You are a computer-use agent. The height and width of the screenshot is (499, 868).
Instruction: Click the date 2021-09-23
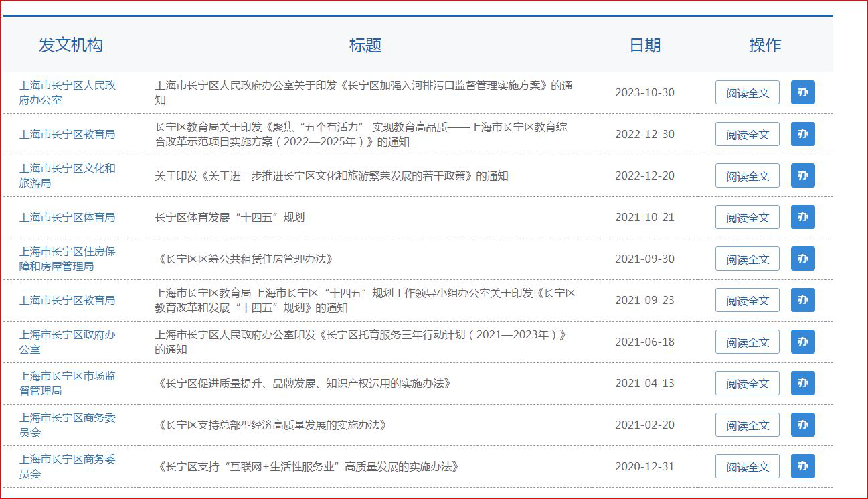tap(645, 301)
